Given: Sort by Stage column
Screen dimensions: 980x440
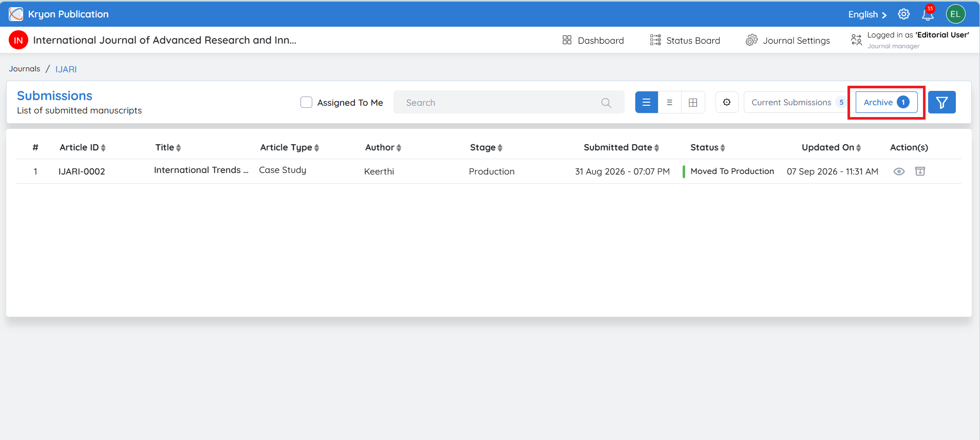Looking at the screenshot, I should tap(486, 147).
